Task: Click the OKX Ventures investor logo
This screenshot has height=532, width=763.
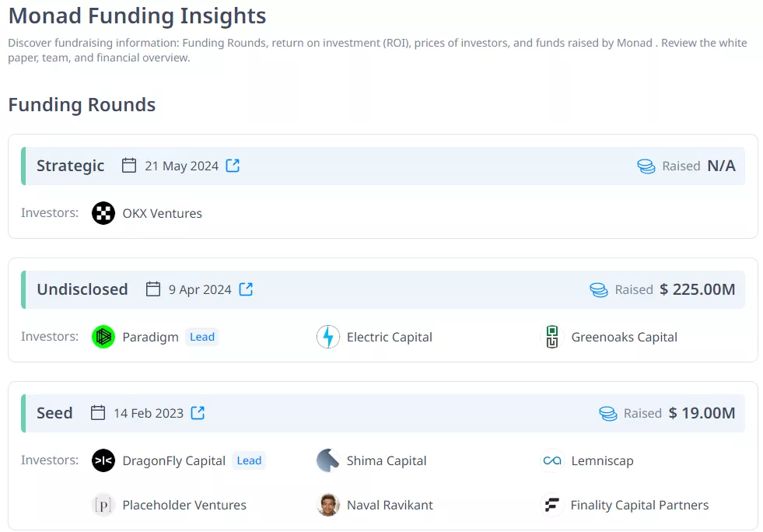Action: 103,213
